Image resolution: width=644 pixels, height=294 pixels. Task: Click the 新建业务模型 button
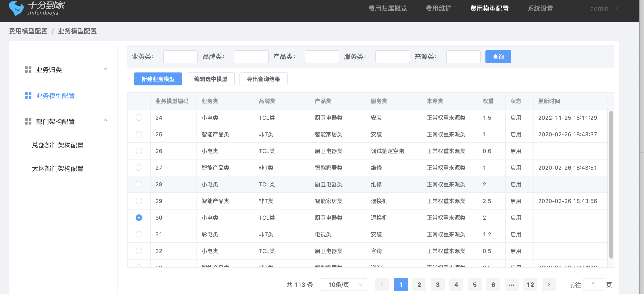(x=158, y=79)
